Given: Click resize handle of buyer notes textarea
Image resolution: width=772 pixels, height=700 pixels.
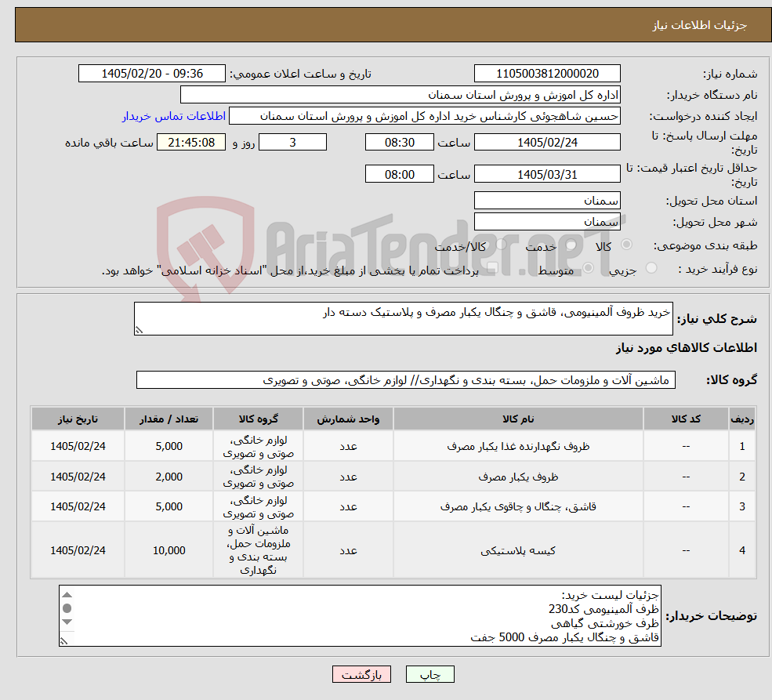Looking at the screenshot, I should [x=63, y=641].
